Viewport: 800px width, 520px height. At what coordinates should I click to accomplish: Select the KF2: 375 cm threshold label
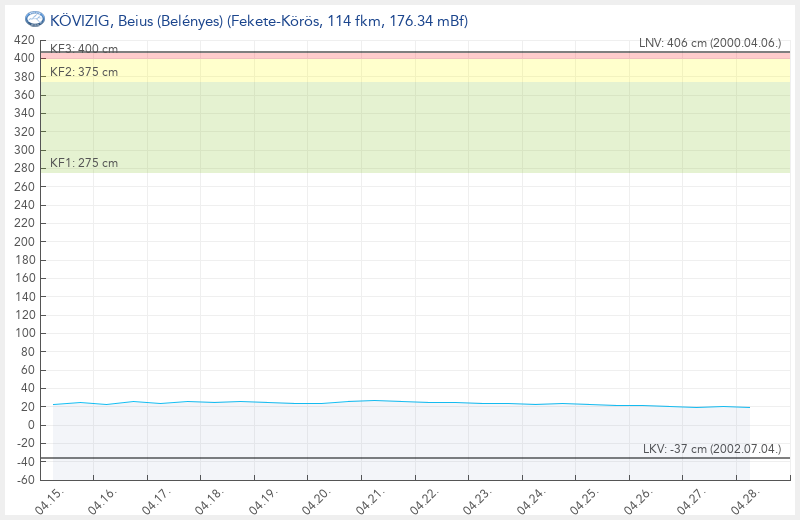coord(83,72)
